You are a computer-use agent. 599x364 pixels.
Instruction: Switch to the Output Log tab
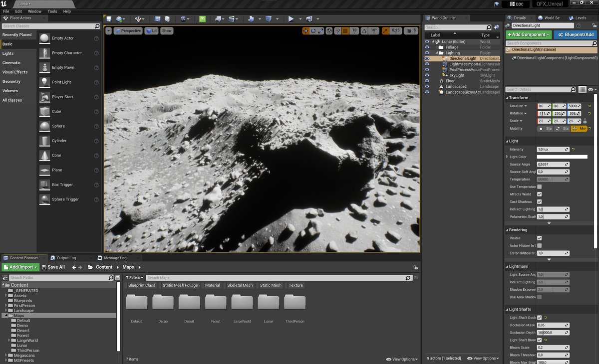click(x=66, y=258)
